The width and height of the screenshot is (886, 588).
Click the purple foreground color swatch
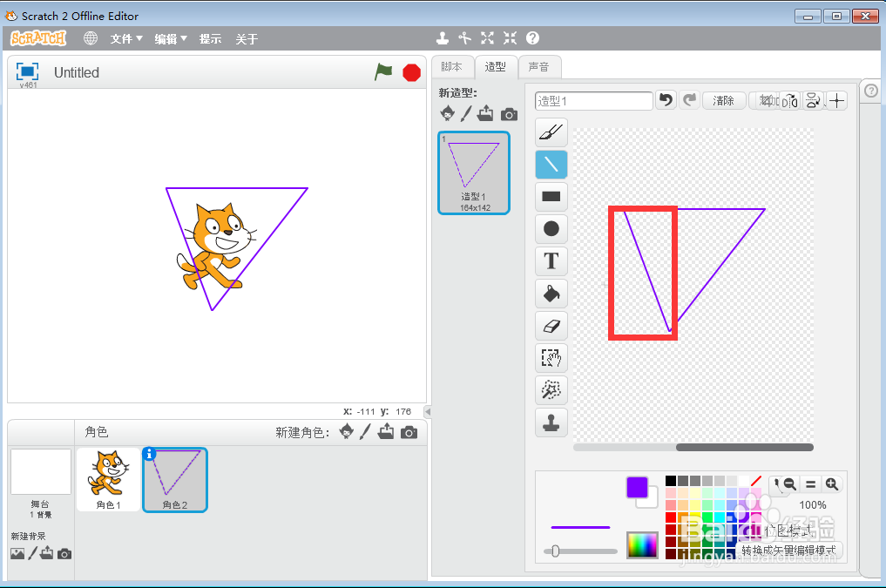click(637, 487)
